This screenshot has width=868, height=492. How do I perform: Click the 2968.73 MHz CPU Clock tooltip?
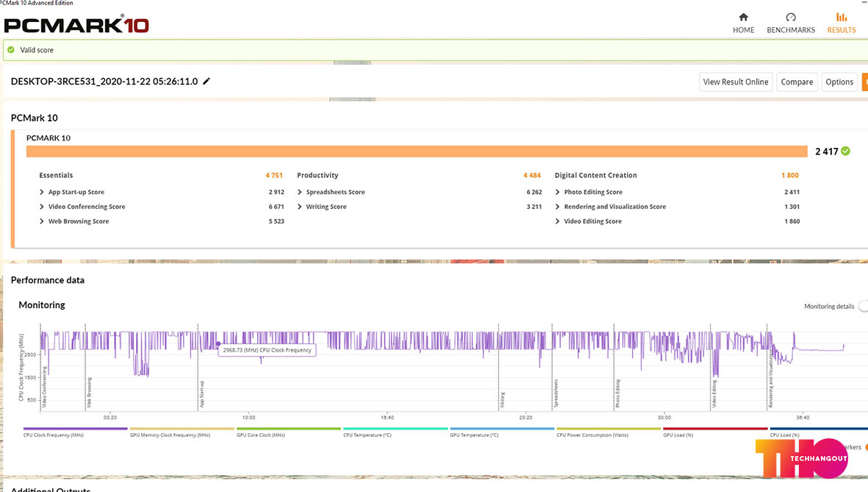[x=268, y=350]
